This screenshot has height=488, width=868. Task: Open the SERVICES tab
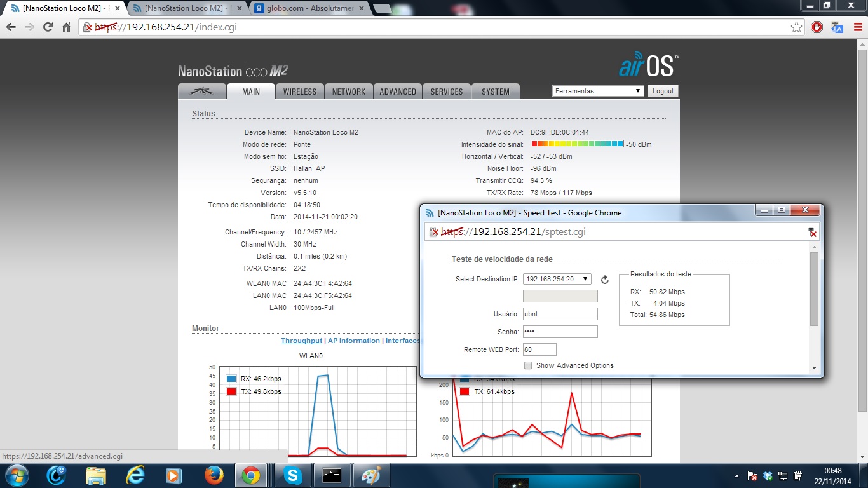tap(447, 91)
